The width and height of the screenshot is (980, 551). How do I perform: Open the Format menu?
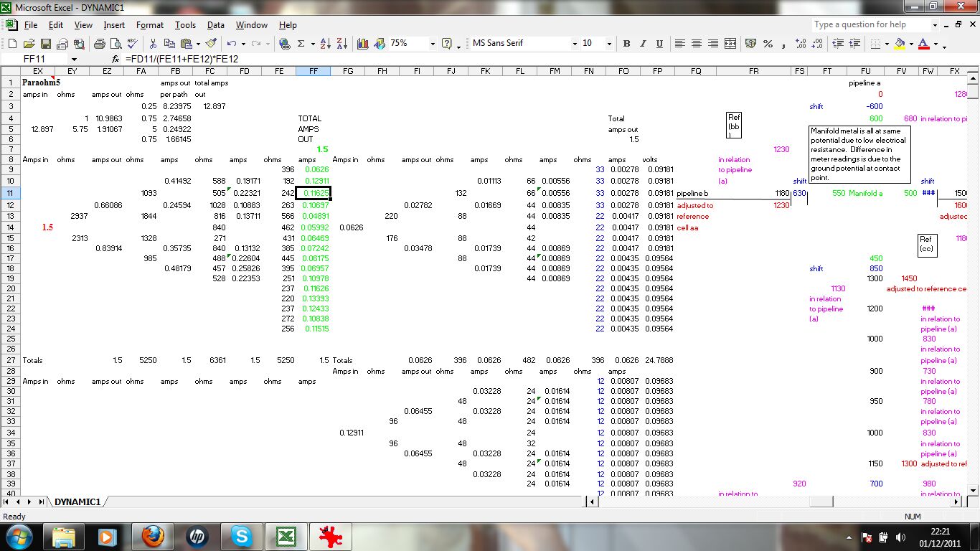[x=149, y=25]
